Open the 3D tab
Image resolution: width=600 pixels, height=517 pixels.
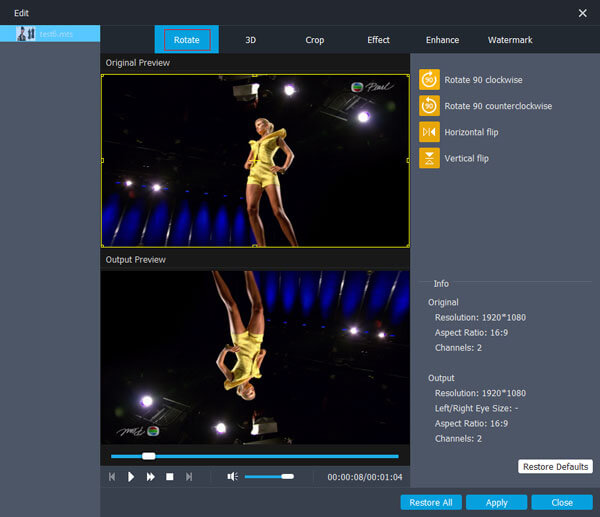point(251,40)
